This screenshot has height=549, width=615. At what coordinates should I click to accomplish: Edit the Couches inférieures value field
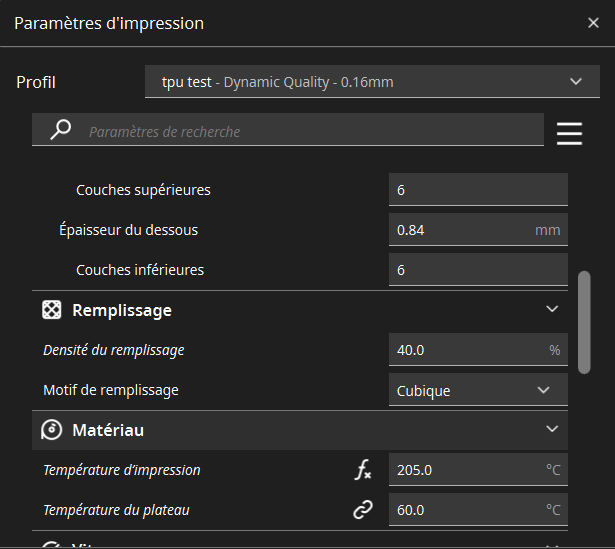tap(477, 270)
